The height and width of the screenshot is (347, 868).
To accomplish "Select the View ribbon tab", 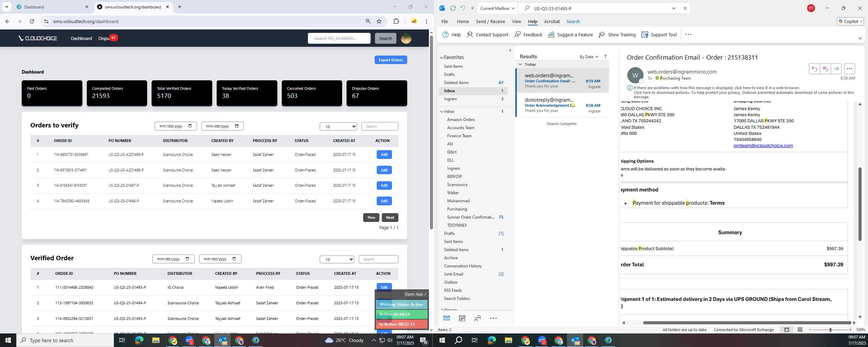I will 516,21.
